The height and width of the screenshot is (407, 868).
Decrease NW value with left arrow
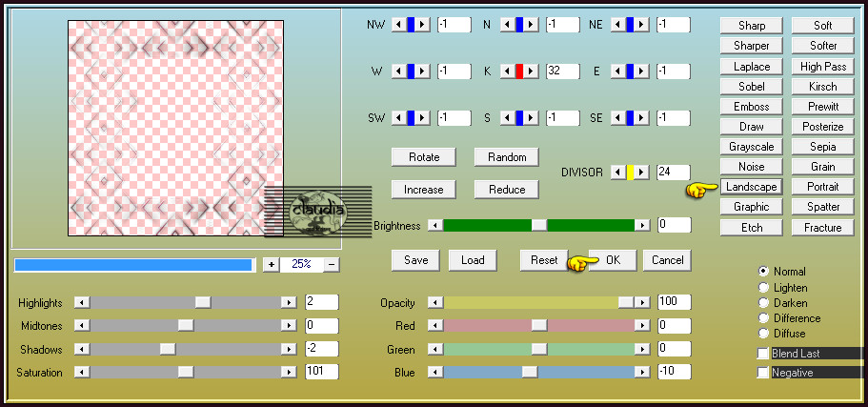398,25
